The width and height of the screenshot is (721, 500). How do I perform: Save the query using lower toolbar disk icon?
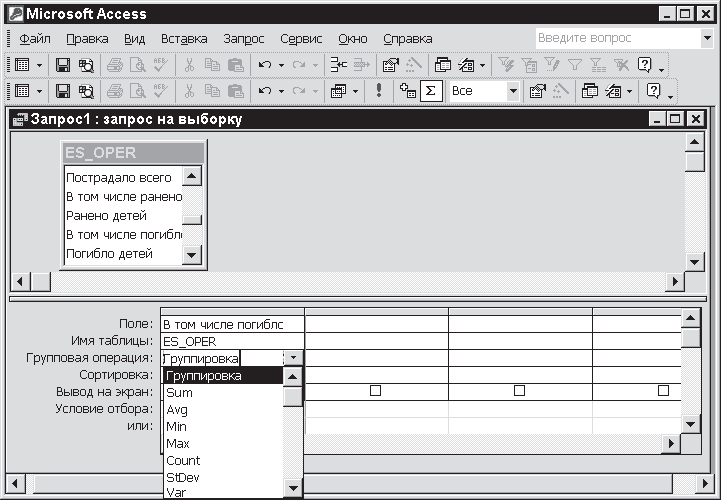tap(63, 91)
